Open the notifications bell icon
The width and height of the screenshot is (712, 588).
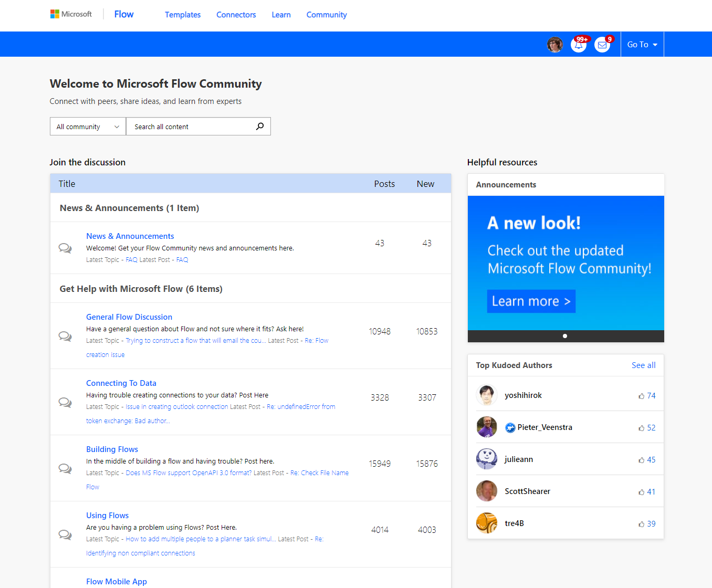pos(578,45)
